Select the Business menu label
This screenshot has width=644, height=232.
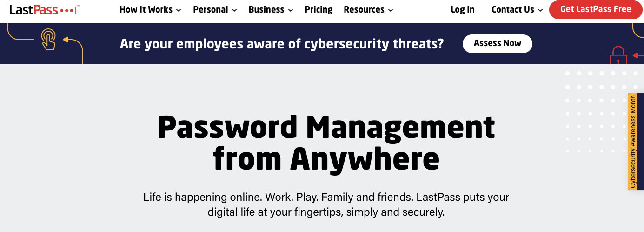pyautogui.click(x=266, y=9)
